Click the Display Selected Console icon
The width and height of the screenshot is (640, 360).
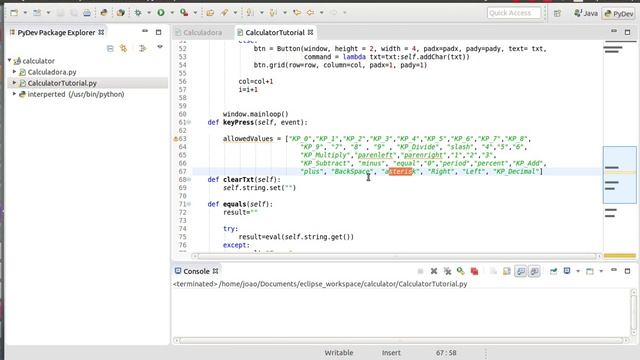567,271
